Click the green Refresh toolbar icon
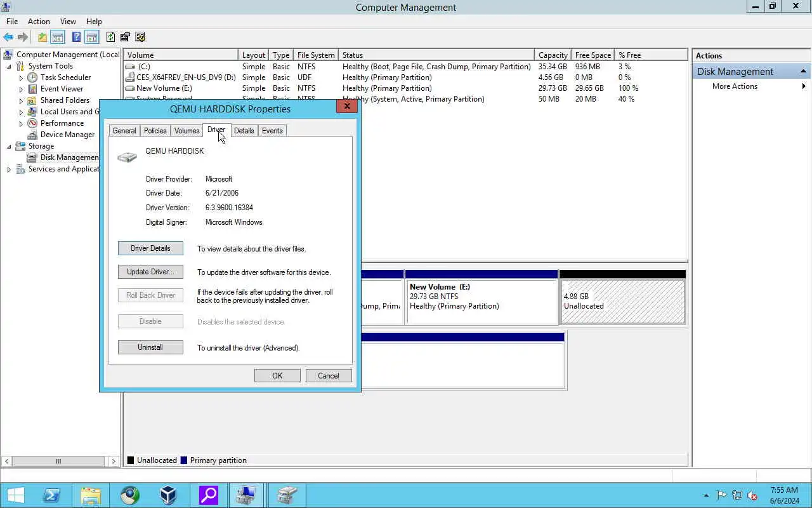 (111, 37)
